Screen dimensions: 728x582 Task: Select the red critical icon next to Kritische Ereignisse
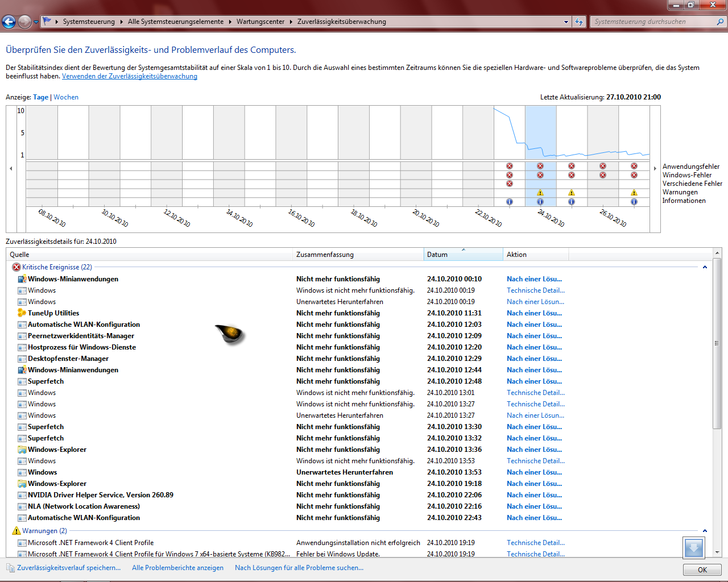(16, 267)
